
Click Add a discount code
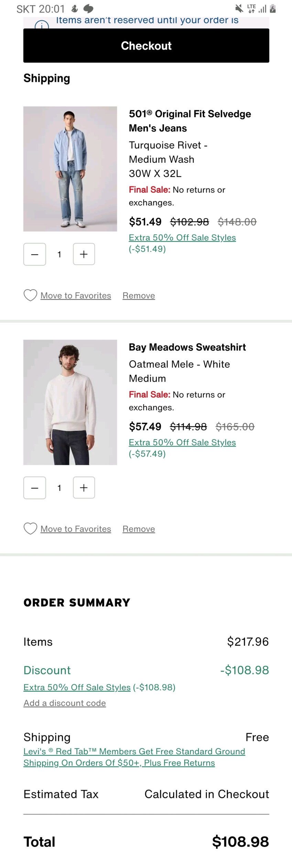[65, 703]
